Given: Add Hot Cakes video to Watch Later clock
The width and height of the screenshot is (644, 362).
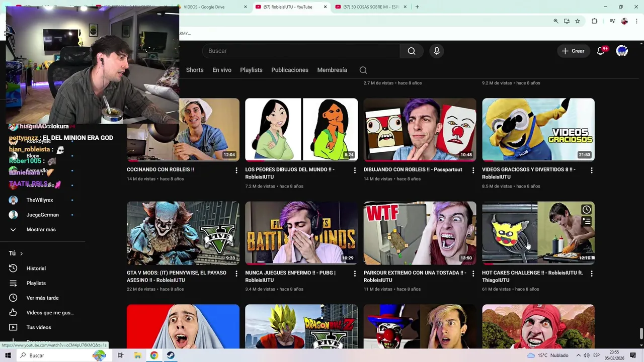Looking at the screenshot, I should coord(587,210).
